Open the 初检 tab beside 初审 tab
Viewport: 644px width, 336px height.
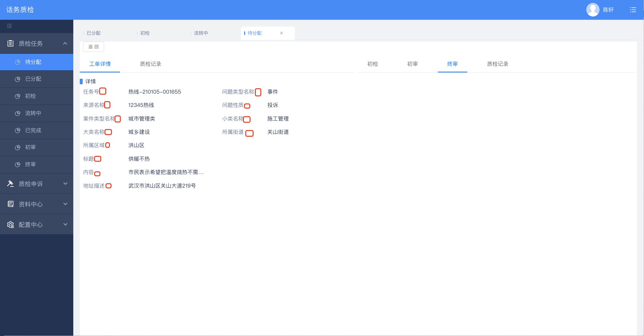tap(373, 64)
